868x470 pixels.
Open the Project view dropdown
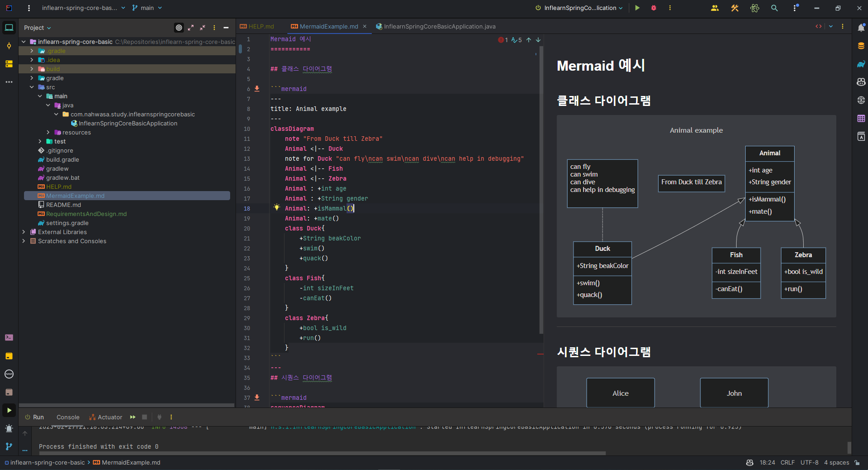[x=37, y=28]
